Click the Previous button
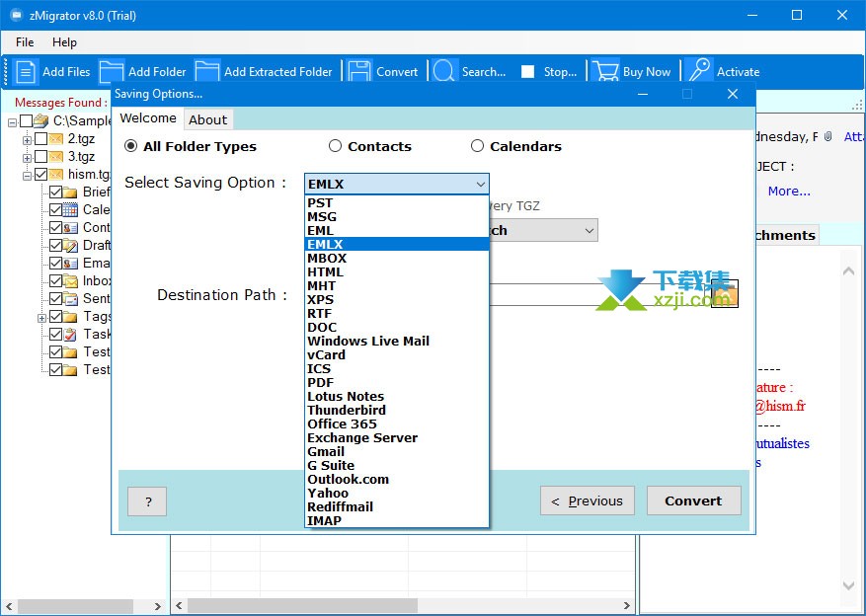The height and width of the screenshot is (616, 866). coord(588,500)
